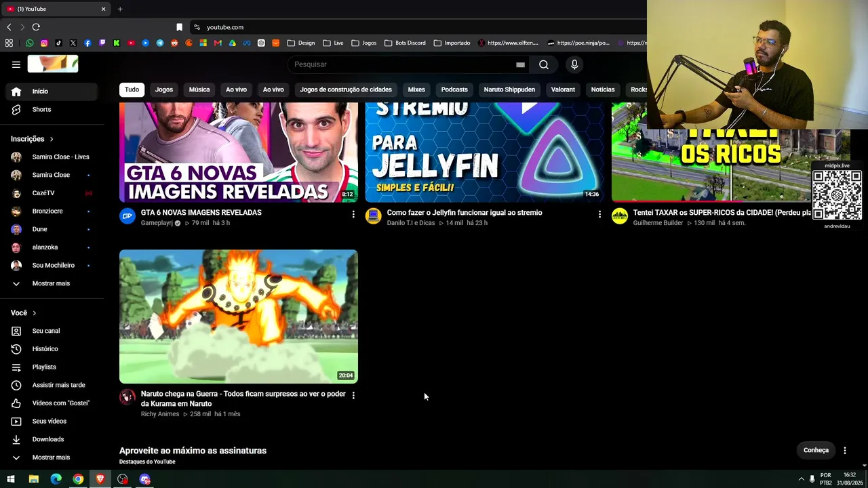Select the Tudo filter chip
Image resolution: width=868 pixels, height=488 pixels.
(132, 89)
